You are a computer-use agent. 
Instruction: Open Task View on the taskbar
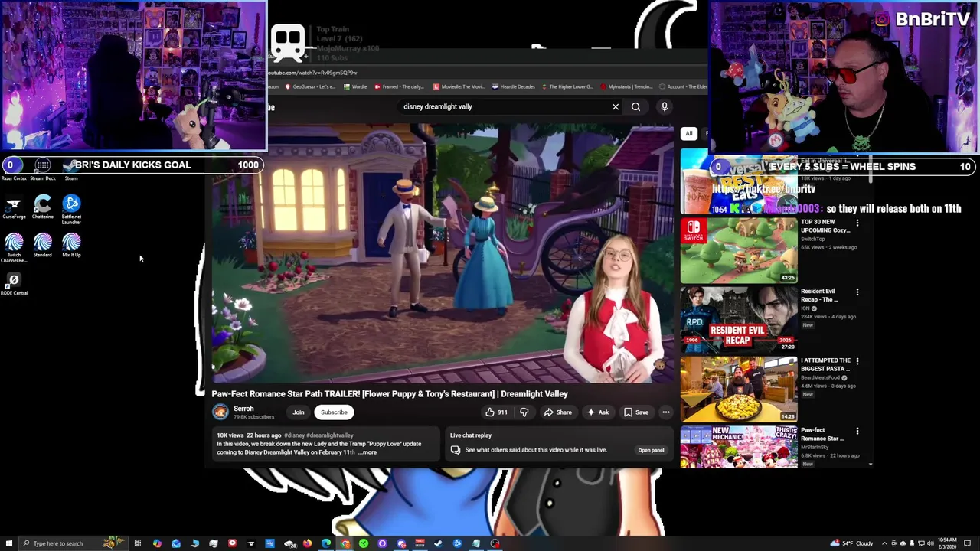point(138,543)
